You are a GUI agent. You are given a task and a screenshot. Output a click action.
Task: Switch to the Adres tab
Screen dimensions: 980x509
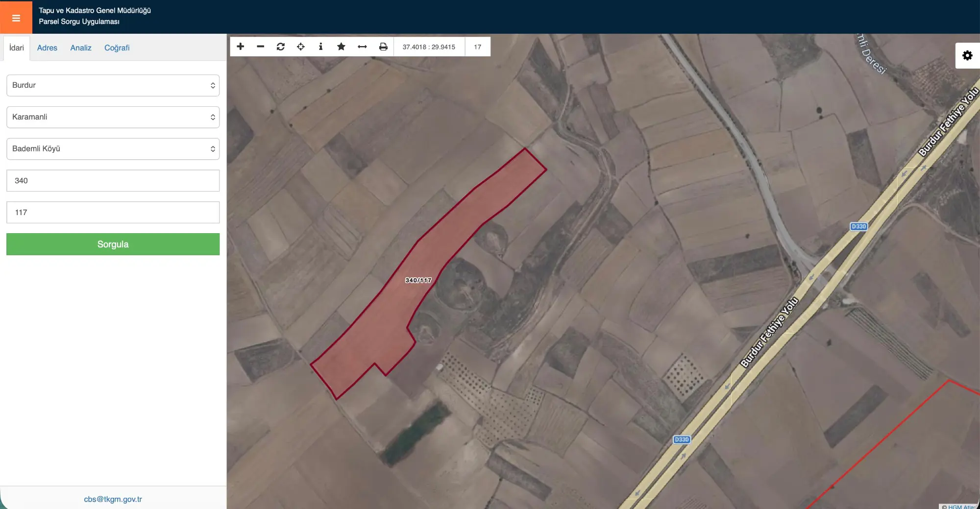[47, 48]
